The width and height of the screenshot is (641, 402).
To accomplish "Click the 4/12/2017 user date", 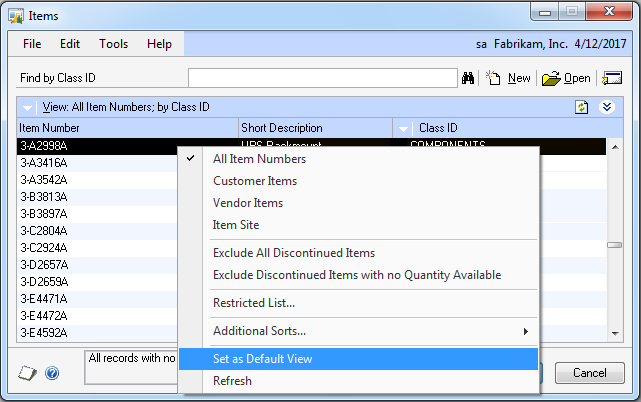I will [x=600, y=44].
